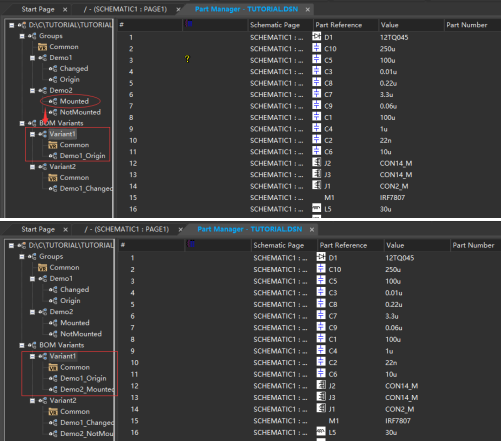Screen dimensions: 501x441
Task: Click the diode icon for D1 in upper window
Action: coord(317,36)
